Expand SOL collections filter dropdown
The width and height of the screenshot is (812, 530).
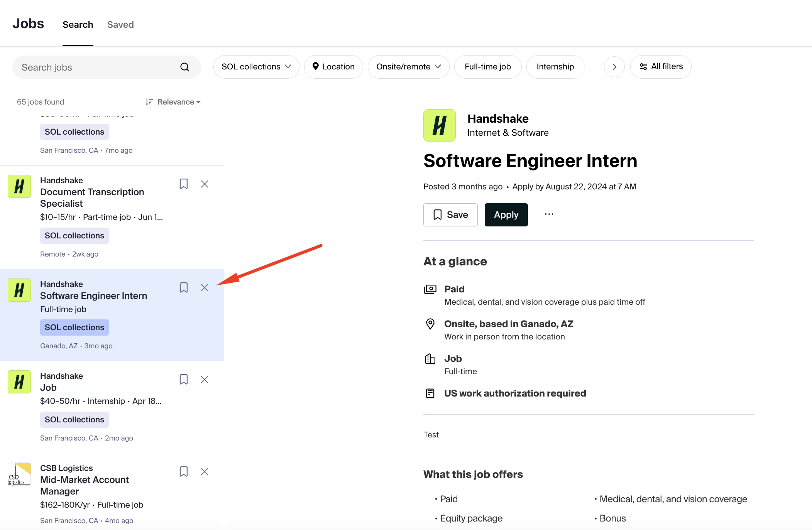pyautogui.click(x=256, y=67)
